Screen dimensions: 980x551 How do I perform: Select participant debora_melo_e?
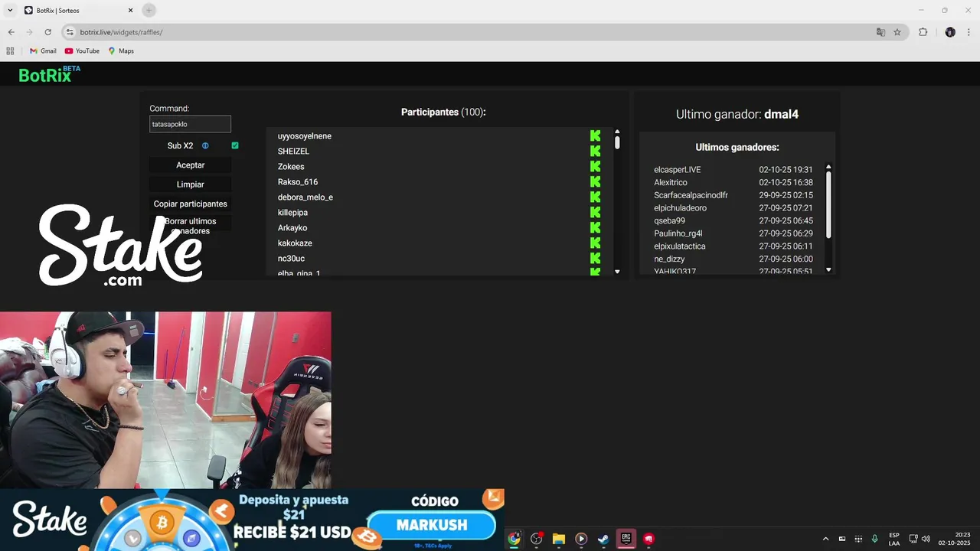coord(305,197)
